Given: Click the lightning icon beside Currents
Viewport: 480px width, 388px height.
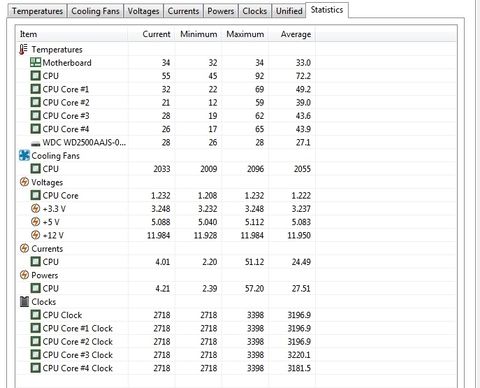Looking at the screenshot, I should tap(24, 248).
